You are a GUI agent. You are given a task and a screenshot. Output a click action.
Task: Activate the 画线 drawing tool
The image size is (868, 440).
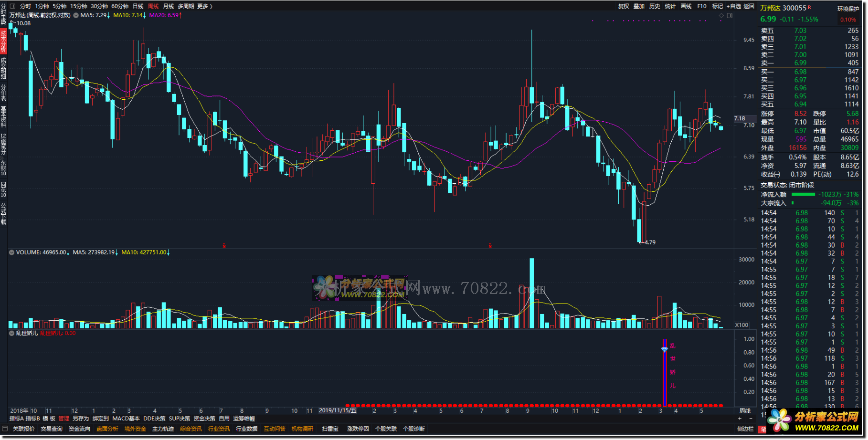click(686, 6)
